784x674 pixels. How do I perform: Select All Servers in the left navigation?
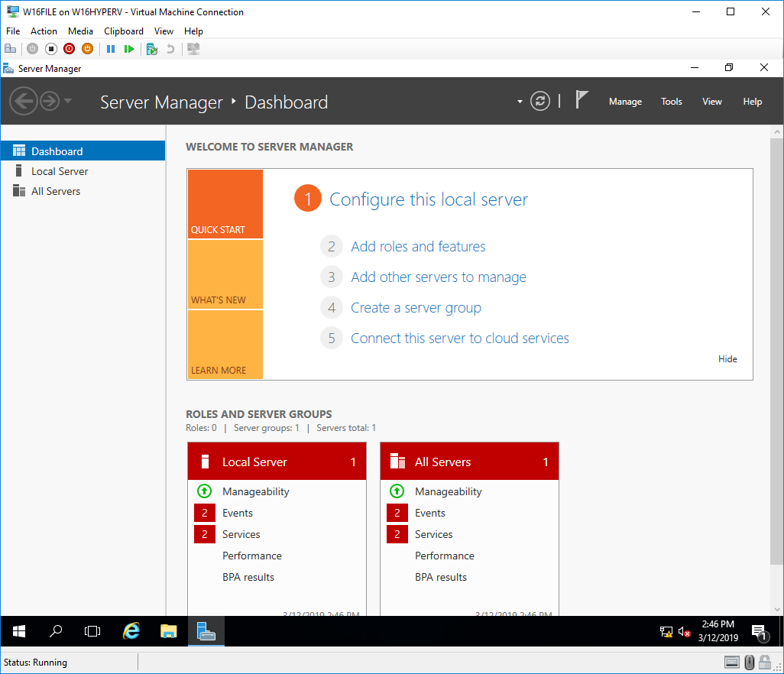83,191
